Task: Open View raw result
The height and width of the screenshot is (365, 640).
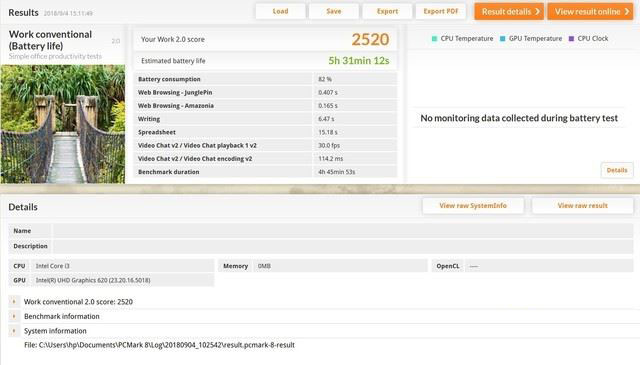Action: 582,206
